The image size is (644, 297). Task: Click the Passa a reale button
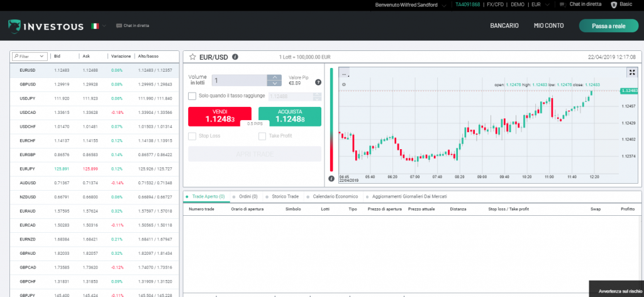click(x=609, y=26)
